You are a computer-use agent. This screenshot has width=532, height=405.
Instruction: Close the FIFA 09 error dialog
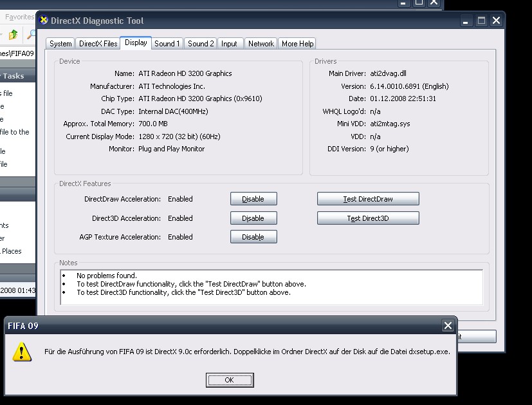coord(448,326)
